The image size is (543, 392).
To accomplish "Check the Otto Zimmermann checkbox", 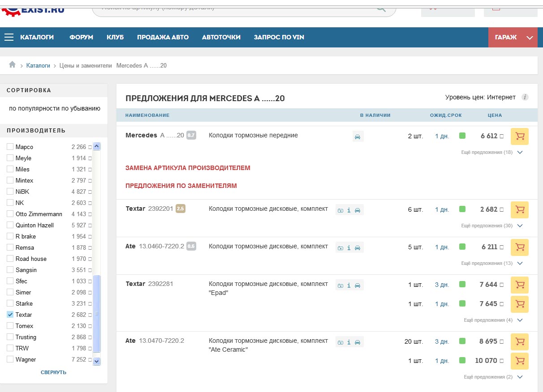I will [x=10, y=214].
